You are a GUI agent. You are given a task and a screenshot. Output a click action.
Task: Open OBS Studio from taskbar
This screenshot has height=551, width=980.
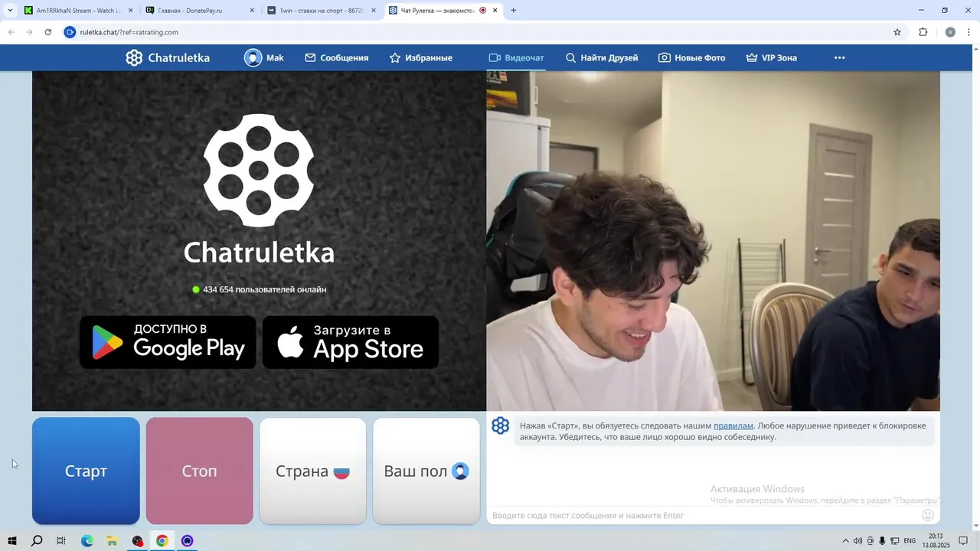click(x=137, y=541)
